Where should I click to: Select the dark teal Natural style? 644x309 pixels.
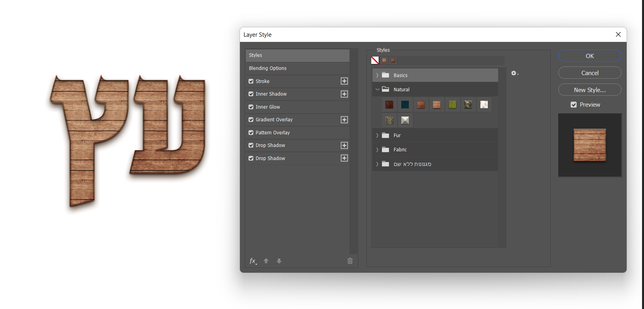pyautogui.click(x=405, y=104)
